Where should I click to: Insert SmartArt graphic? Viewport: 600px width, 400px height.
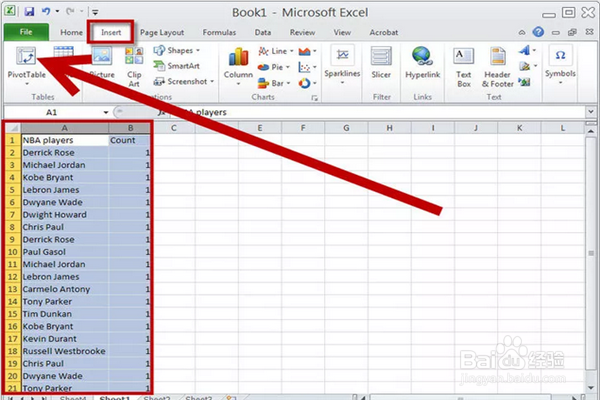click(176, 66)
